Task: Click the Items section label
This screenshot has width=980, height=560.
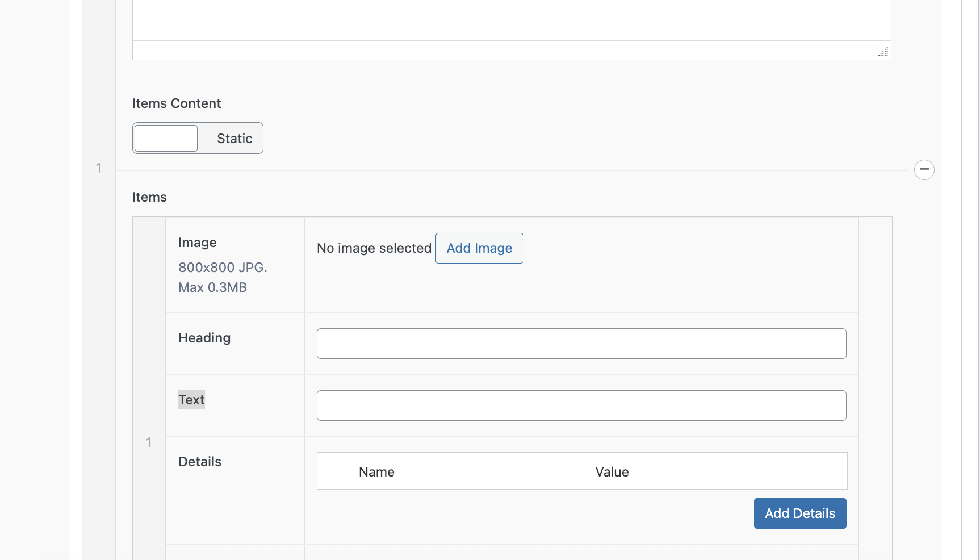Action: (x=149, y=197)
